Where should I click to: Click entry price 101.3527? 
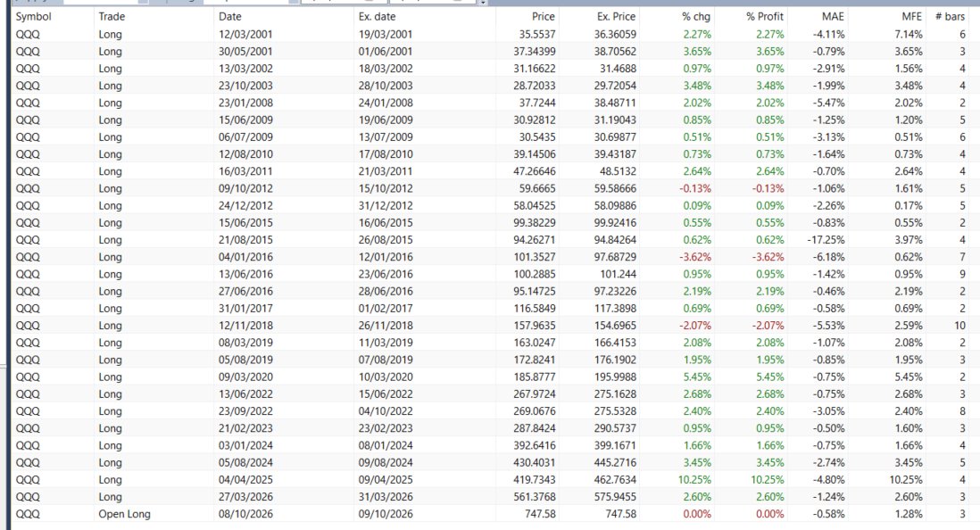click(x=535, y=257)
